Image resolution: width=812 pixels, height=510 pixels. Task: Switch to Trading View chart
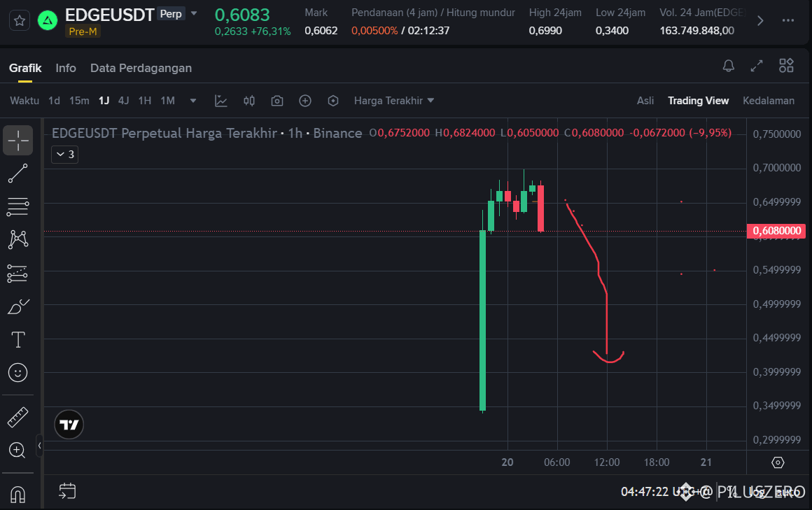pos(698,101)
